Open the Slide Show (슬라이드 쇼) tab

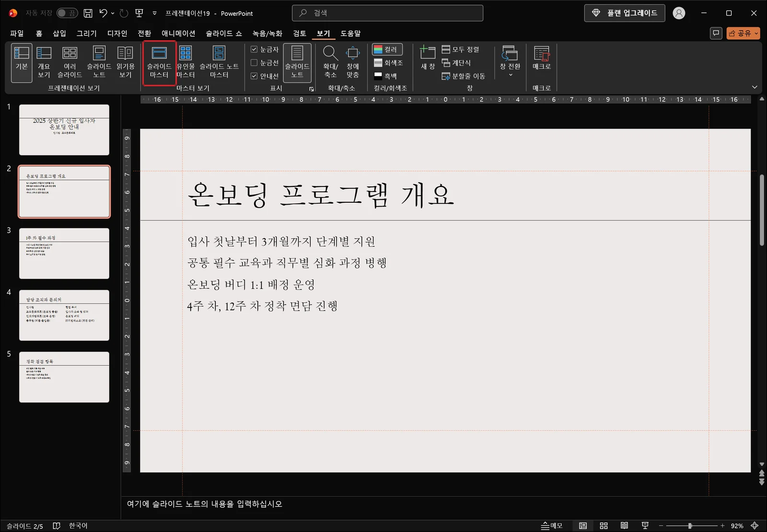click(224, 33)
